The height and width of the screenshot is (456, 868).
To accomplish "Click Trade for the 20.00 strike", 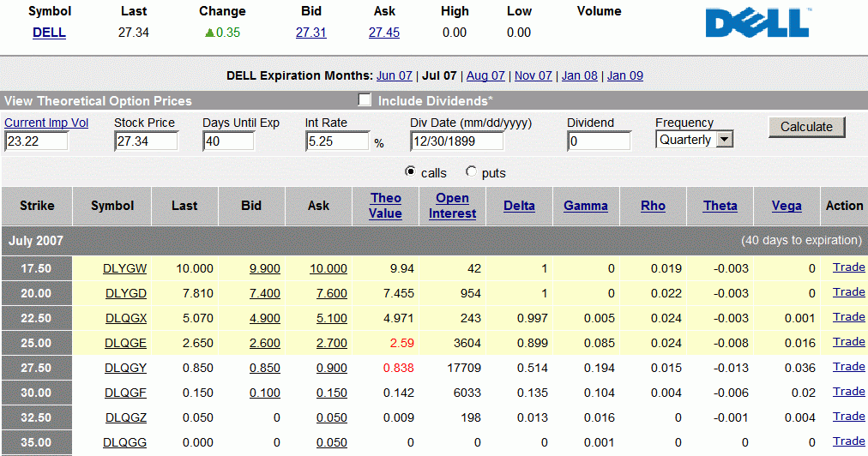I will coord(848,292).
